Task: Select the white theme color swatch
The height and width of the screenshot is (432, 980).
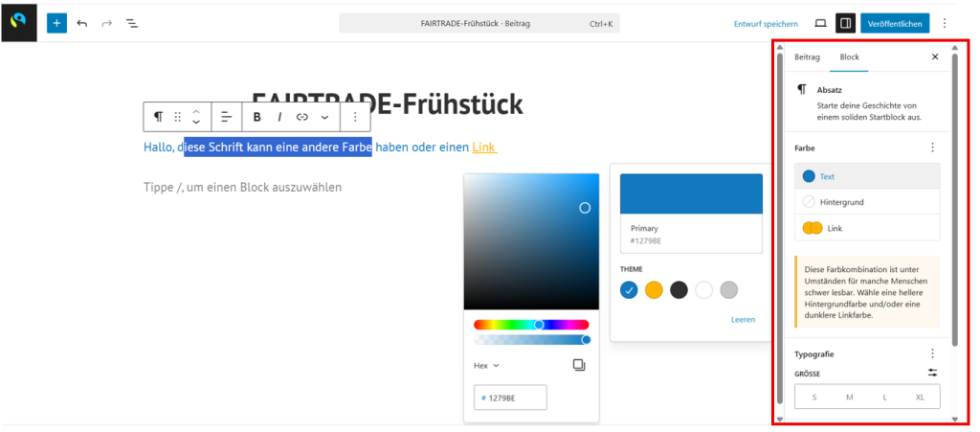Action: 703,289
